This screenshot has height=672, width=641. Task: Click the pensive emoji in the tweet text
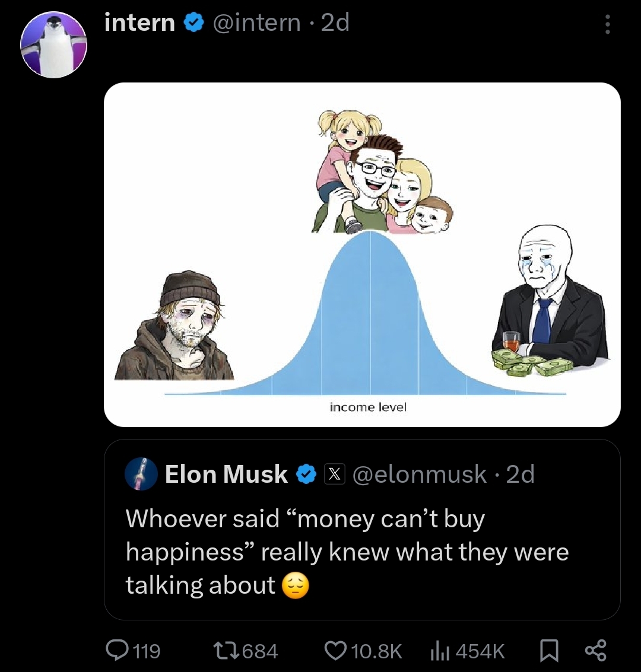[x=295, y=585]
